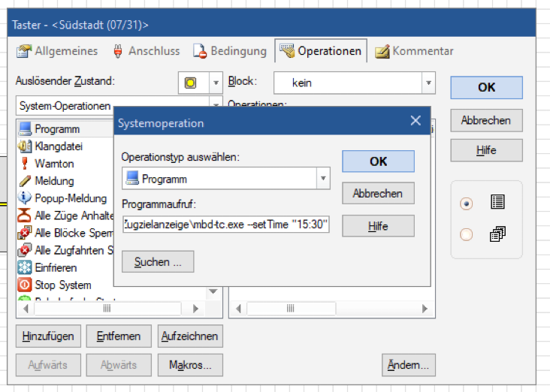The height and width of the screenshot is (392, 550).
Task: Click the Aufzeichnen button
Action: tap(190, 336)
